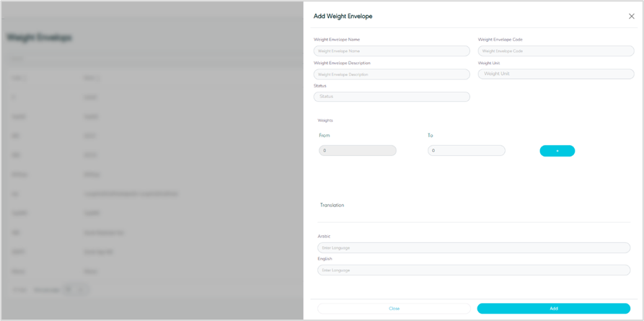Screen dimensions: 644x321
Task: Open the Weight Unit dropdown
Action: [x=555, y=74]
